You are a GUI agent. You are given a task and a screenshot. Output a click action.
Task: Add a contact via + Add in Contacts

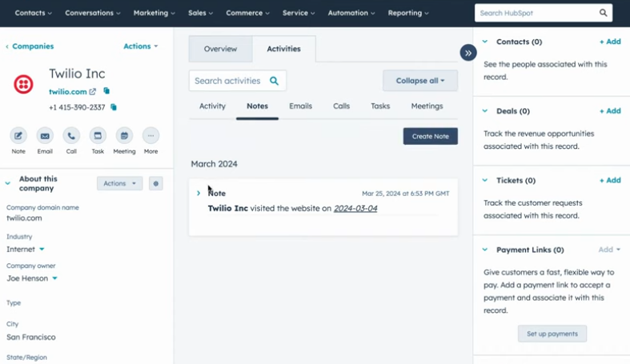610,42
